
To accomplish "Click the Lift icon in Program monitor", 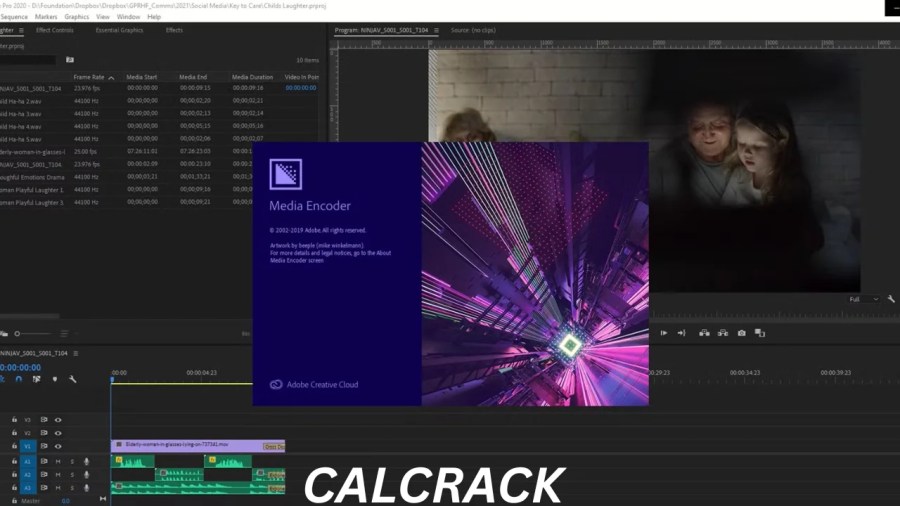I will [704, 333].
